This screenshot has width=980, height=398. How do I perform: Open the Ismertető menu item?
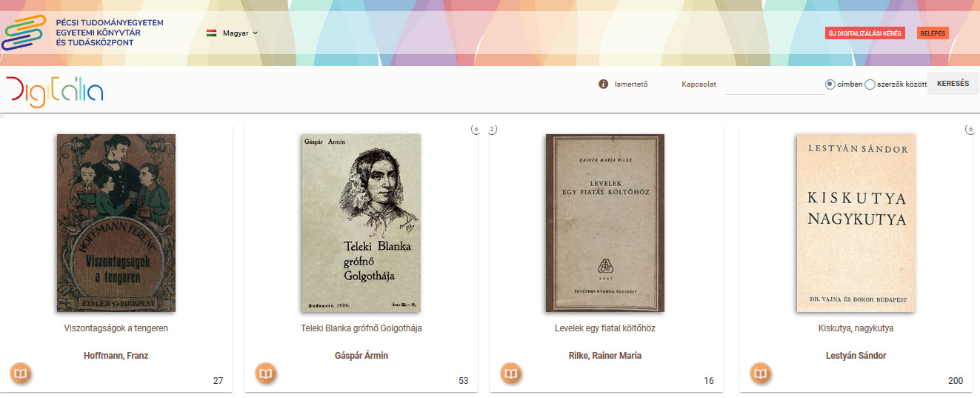click(631, 84)
